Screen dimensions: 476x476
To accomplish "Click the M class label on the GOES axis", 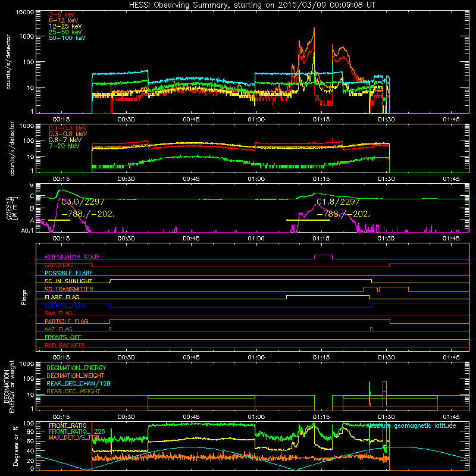I will coord(32,186).
